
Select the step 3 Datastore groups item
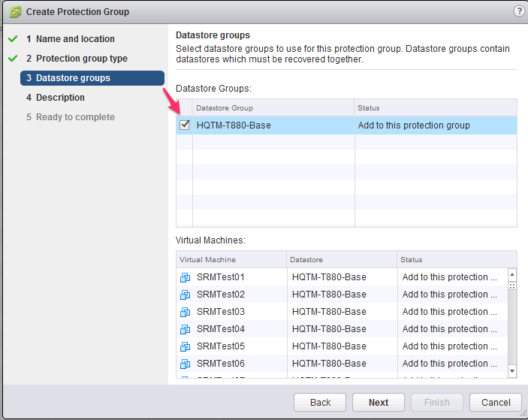(x=73, y=78)
